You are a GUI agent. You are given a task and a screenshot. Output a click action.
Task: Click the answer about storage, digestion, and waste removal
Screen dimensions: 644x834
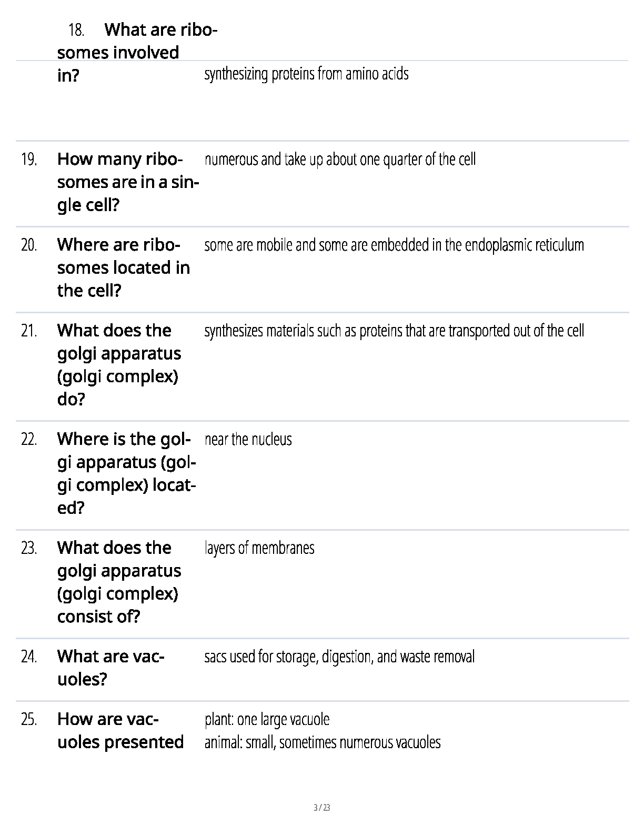point(339,657)
